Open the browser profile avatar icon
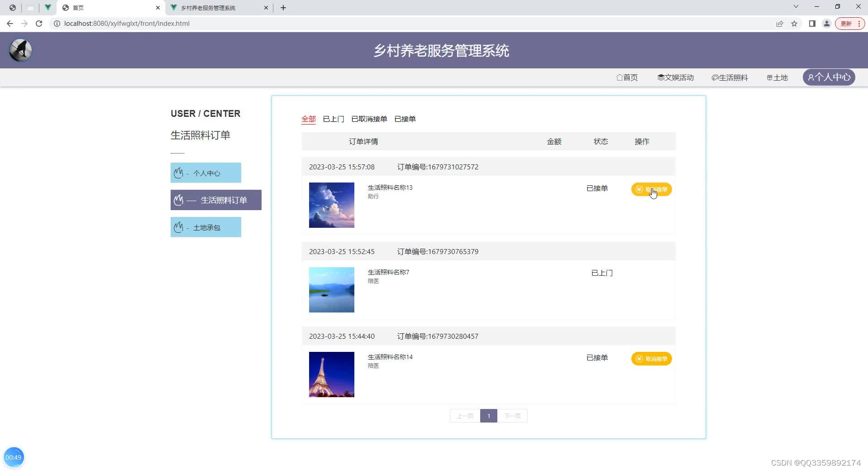Image resolution: width=868 pixels, height=471 pixels. (x=827, y=24)
